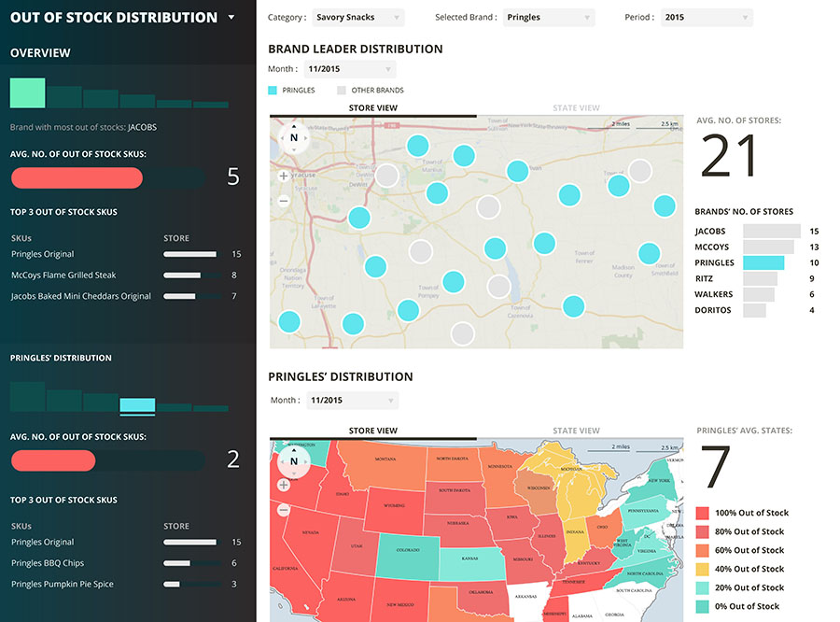Click the Jacobs bar in Brands' No. of Stores
Viewport: 840px width, 622px height.
772,231
